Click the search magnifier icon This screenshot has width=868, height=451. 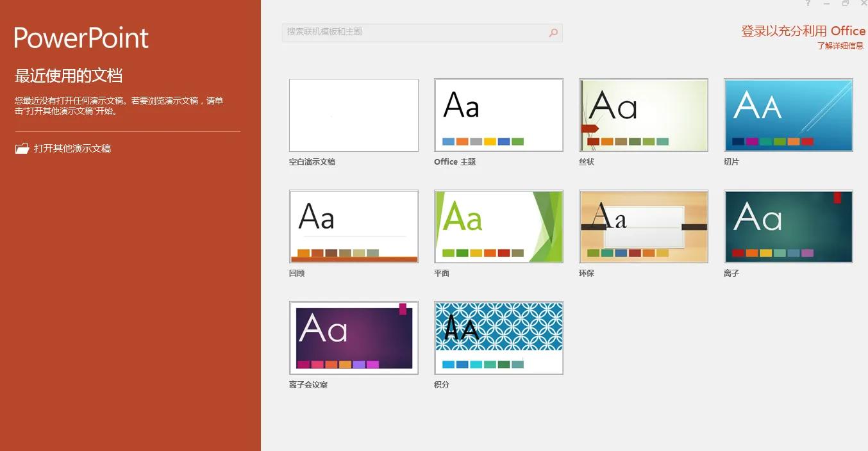(x=553, y=33)
